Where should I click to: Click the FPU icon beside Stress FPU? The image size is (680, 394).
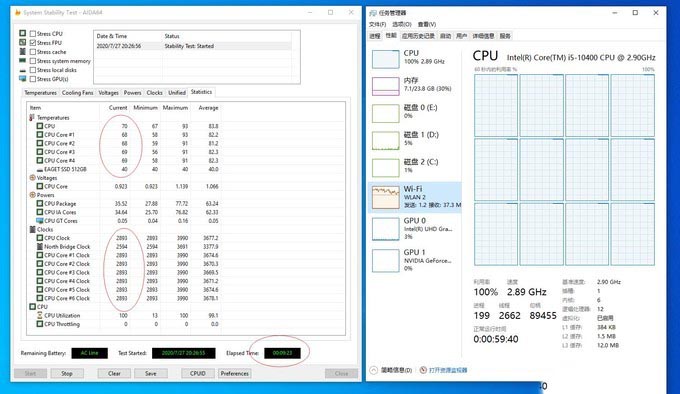pos(23,42)
